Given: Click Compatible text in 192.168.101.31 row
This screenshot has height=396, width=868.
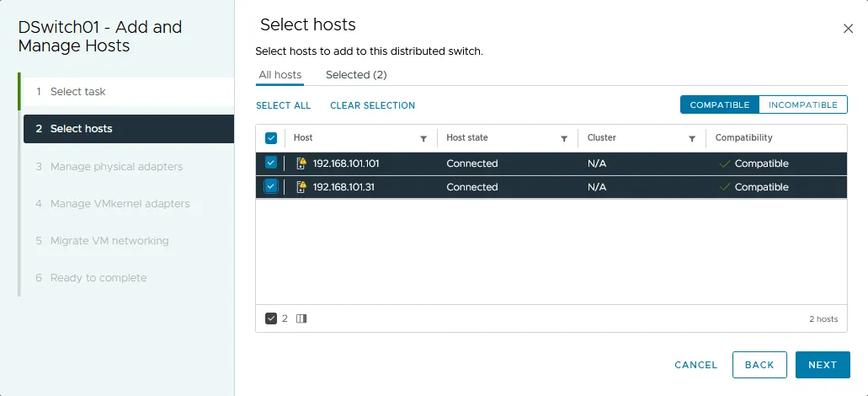Looking at the screenshot, I should tap(762, 187).
